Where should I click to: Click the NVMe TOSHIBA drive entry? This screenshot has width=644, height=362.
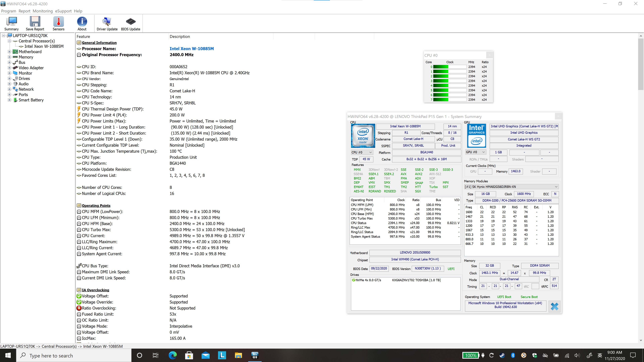[x=396, y=280]
